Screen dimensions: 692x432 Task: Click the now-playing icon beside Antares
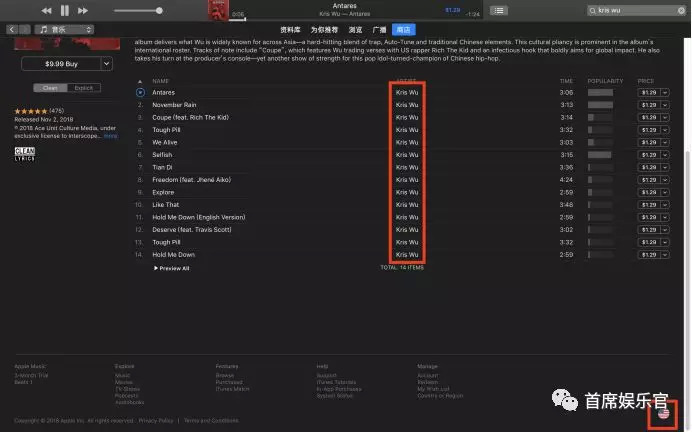pyautogui.click(x=140, y=92)
